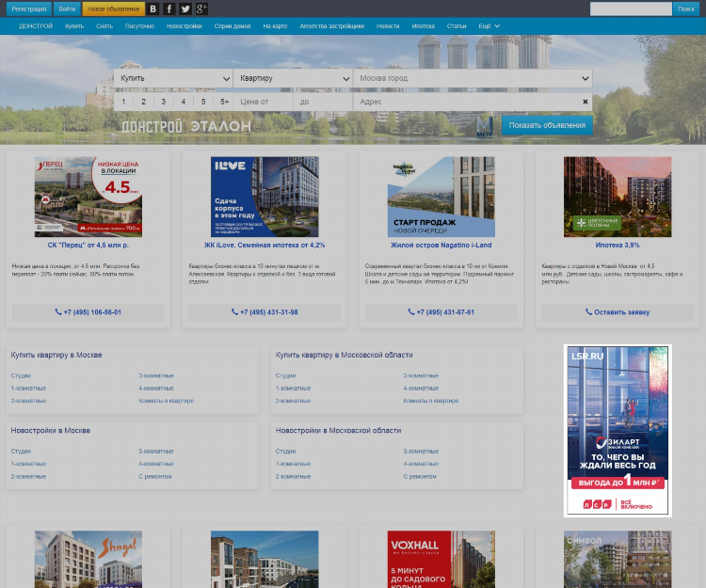Open the Ипотека navigation item
Image resolution: width=706 pixels, height=588 pixels.
coord(424,26)
